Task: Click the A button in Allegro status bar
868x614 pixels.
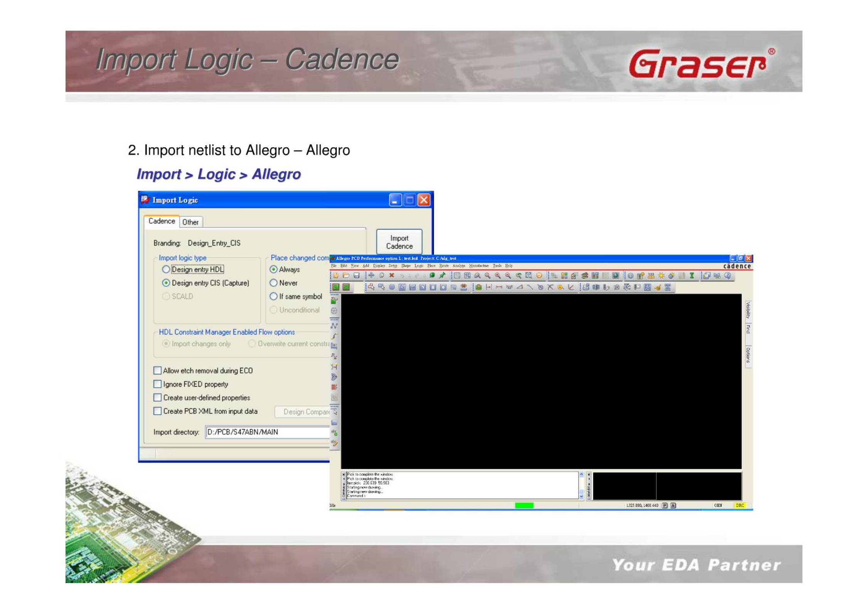Action: tap(673, 505)
